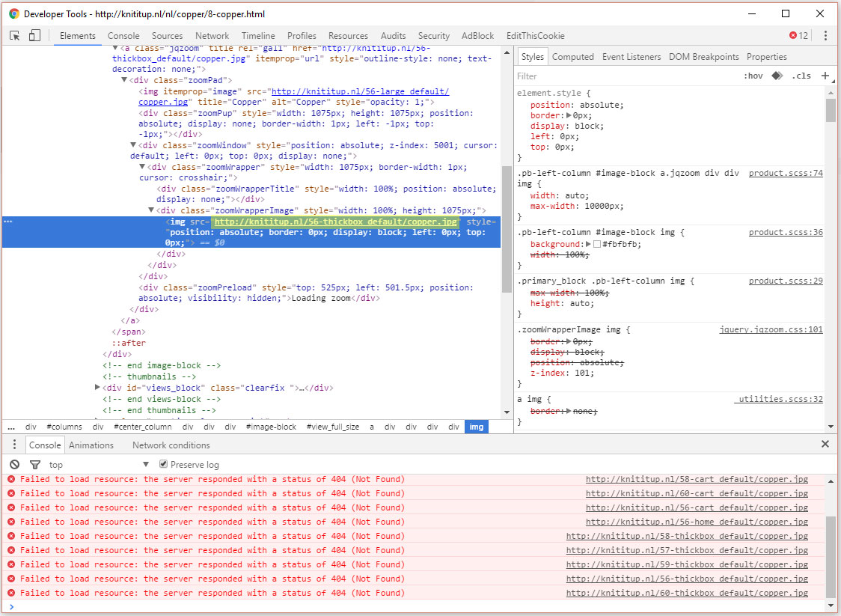
Task: Expand the views_block div node
Action: pos(97,388)
